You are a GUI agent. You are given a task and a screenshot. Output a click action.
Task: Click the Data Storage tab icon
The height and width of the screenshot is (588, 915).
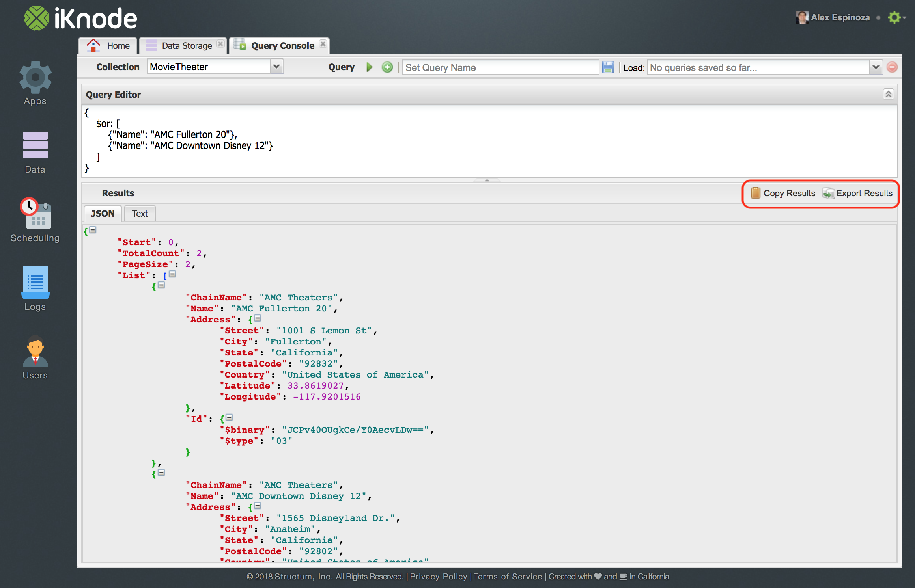coord(151,45)
